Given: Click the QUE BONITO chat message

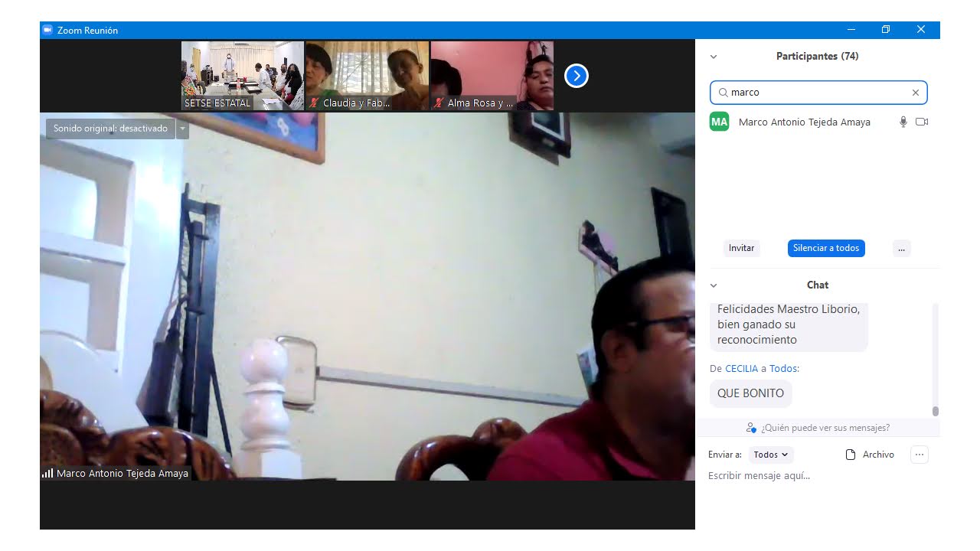Looking at the screenshot, I should pyautogui.click(x=750, y=393).
